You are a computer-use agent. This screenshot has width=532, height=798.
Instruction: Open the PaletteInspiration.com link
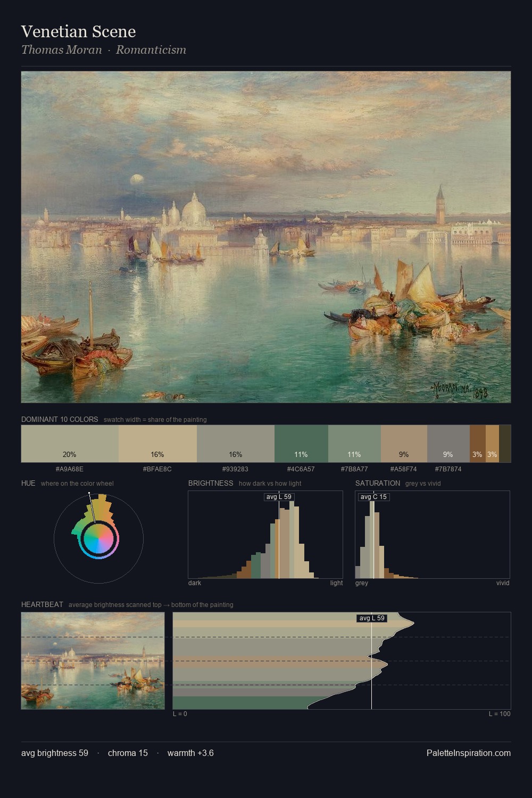[469, 753]
